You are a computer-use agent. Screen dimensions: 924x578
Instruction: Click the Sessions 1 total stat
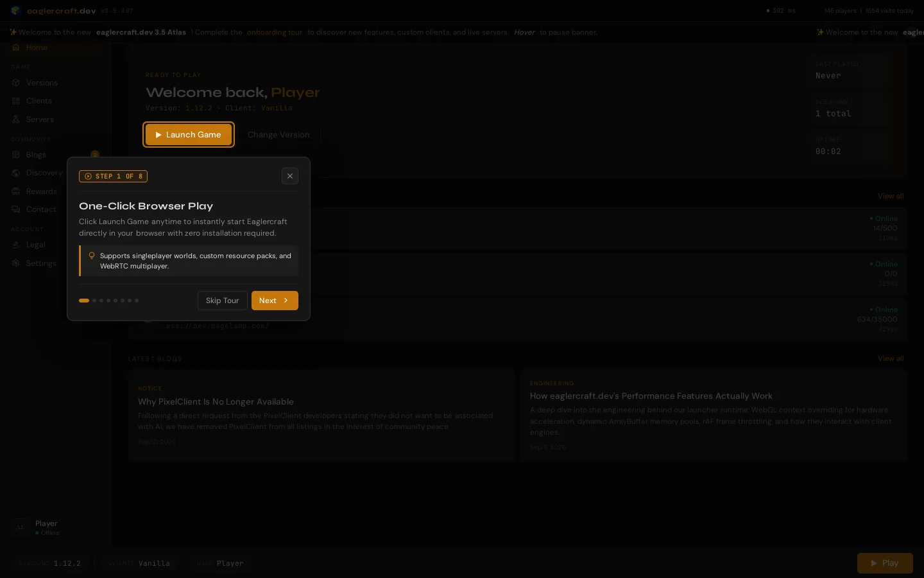(x=848, y=109)
